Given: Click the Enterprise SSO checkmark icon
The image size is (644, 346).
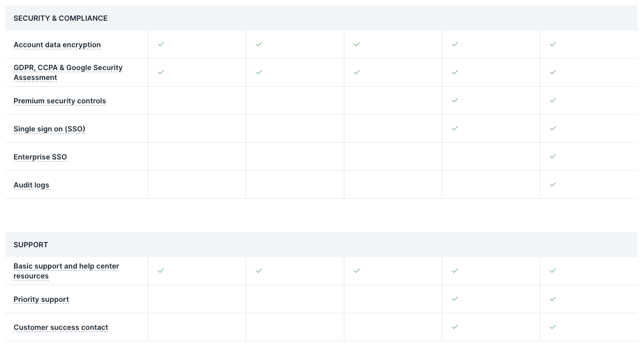Looking at the screenshot, I should [x=552, y=156].
